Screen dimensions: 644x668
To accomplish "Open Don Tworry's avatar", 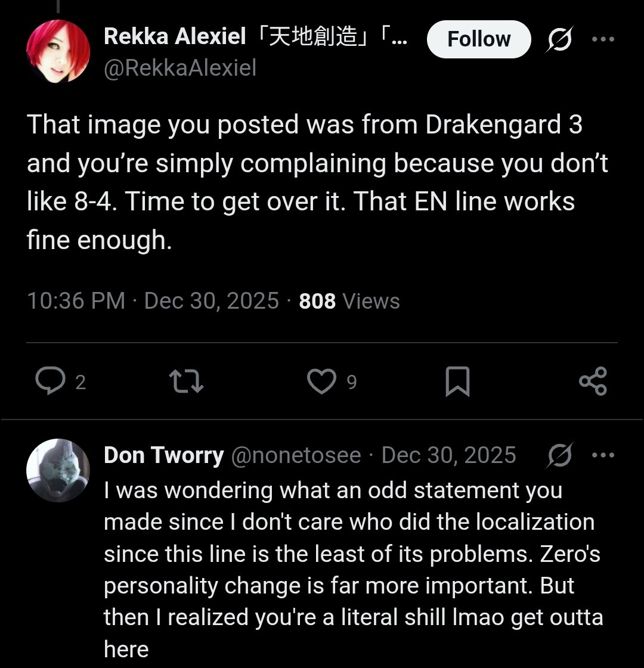I will pos(58,471).
